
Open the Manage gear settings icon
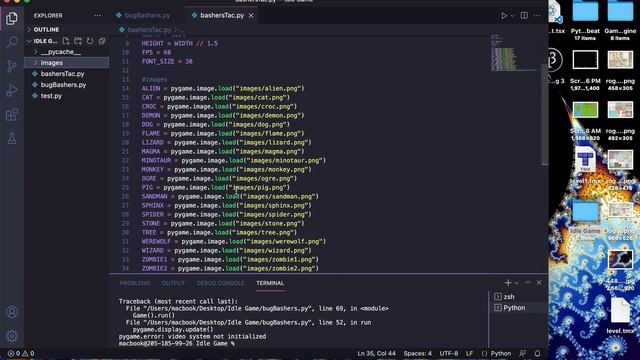tap(12, 336)
